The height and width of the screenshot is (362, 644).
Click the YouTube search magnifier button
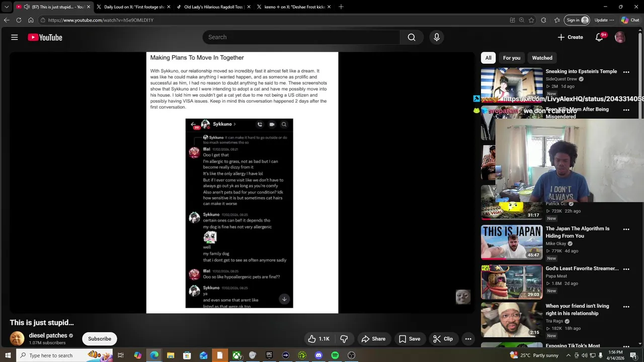pyautogui.click(x=412, y=37)
